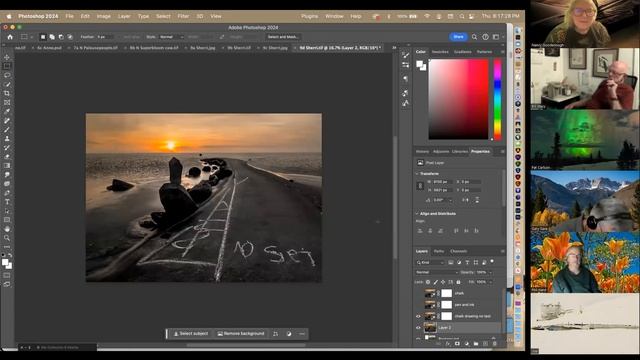Hide Layer 2 visibility eye

tap(418, 328)
